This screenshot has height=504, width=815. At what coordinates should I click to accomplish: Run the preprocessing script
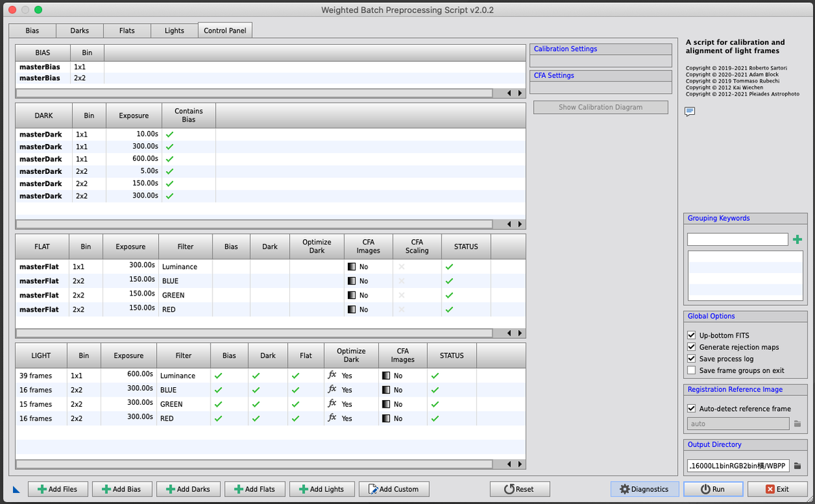(713, 489)
